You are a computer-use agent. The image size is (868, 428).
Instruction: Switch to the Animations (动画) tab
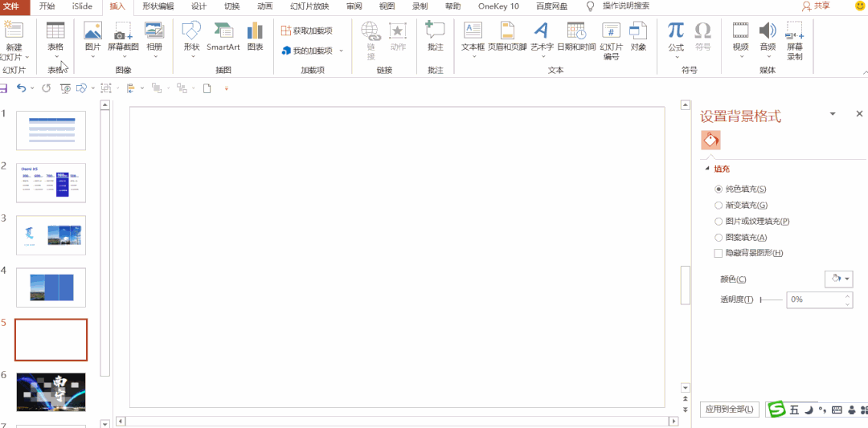(x=265, y=6)
